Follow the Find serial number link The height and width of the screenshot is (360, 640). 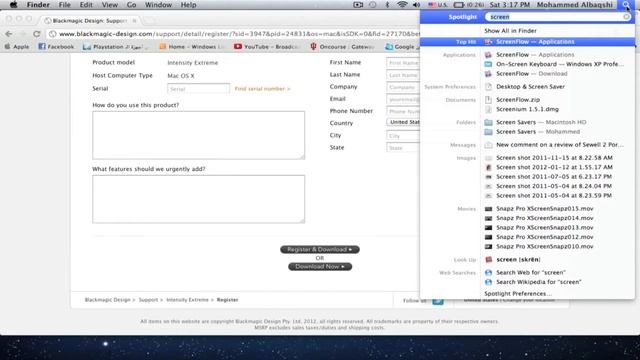[x=262, y=89]
